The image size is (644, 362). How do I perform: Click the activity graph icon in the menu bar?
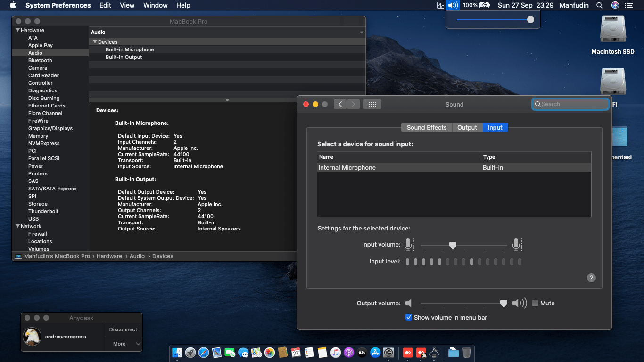tap(440, 5)
